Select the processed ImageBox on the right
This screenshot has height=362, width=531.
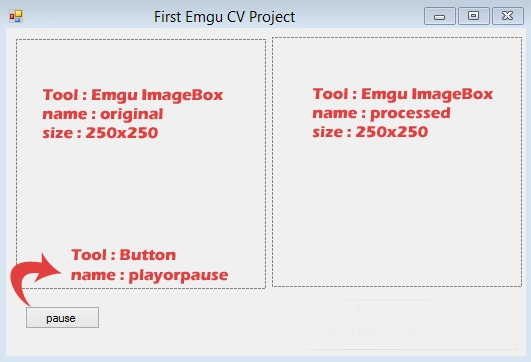[x=397, y=162]
